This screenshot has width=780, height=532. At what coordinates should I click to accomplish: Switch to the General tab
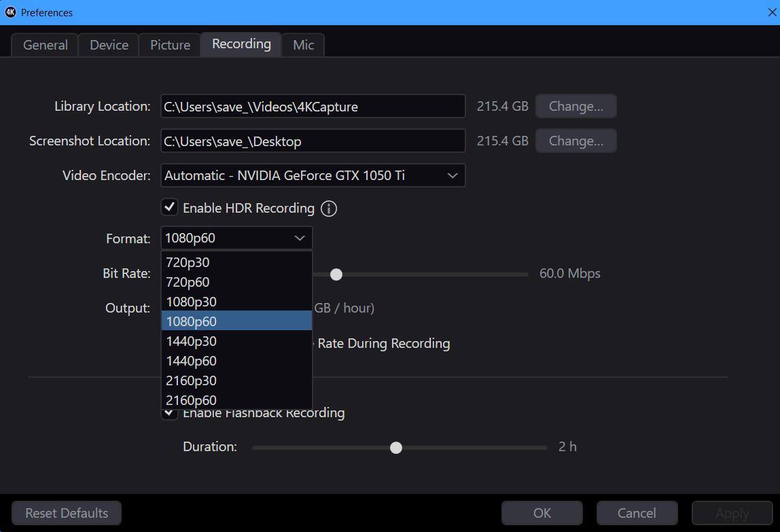click(46, 45)
